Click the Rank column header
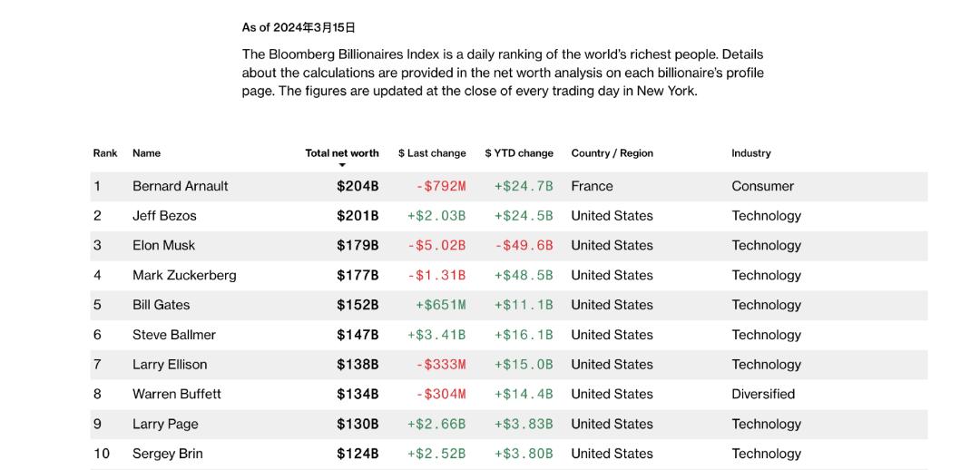Viewport: 980px width, 470px height. [x=105, y=153]
